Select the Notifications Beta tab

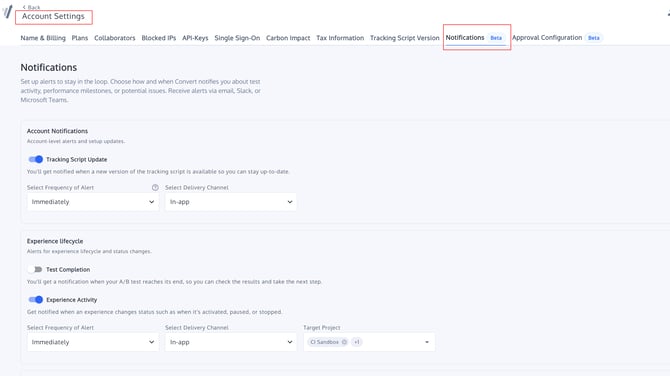(x=476, y=38)
